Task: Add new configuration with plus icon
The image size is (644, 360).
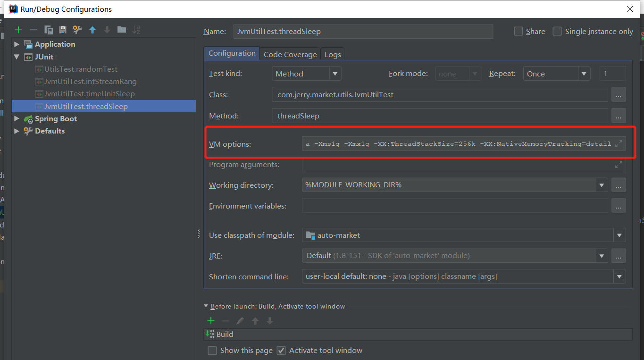Action: pyautogui.click(x=18, y=30)
